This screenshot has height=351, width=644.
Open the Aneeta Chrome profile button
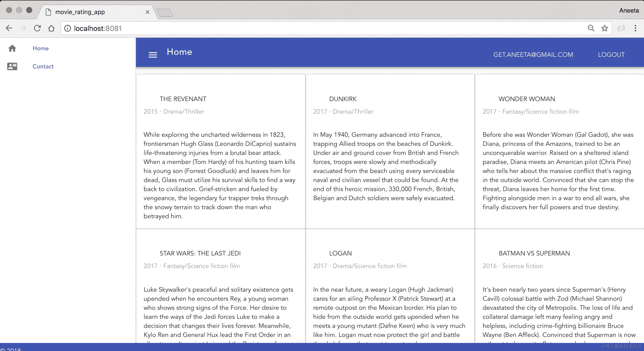pyautogui.click(x=629, y=11)
